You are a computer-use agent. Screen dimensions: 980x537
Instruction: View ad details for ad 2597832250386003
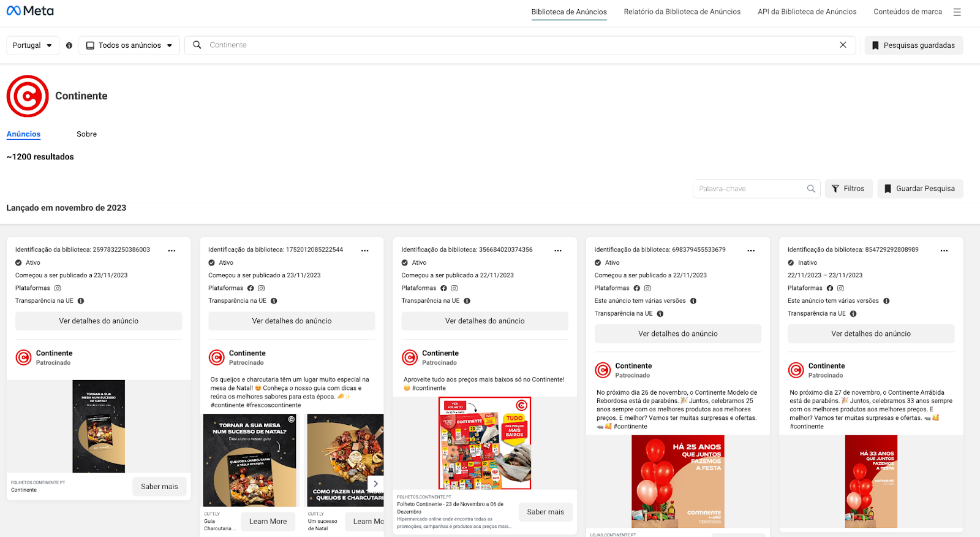click(x=99, y=321)
